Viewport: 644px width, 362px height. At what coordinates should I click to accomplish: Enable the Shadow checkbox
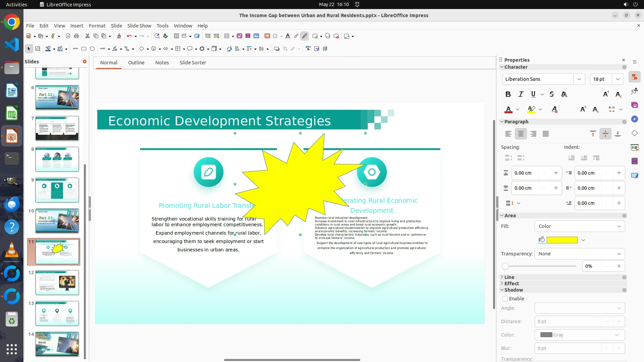click(505, 299)
